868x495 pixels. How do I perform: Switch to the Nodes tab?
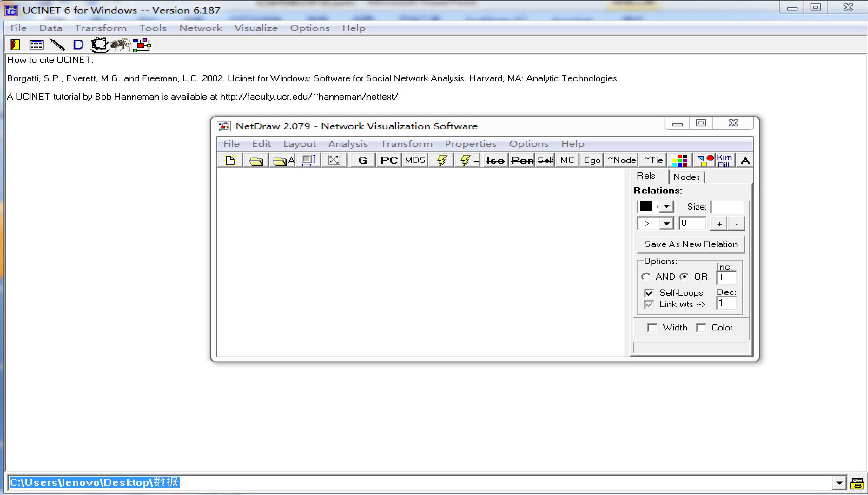[x=686, y=177]
